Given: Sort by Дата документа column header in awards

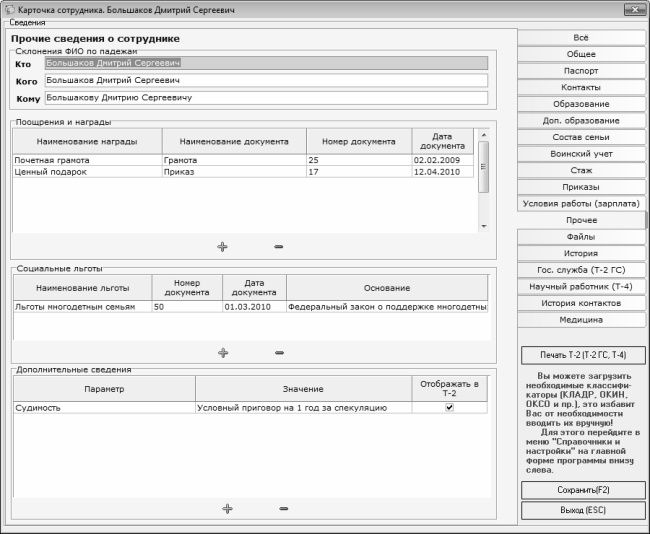Looking at the screenshot, I should point(442,141).
